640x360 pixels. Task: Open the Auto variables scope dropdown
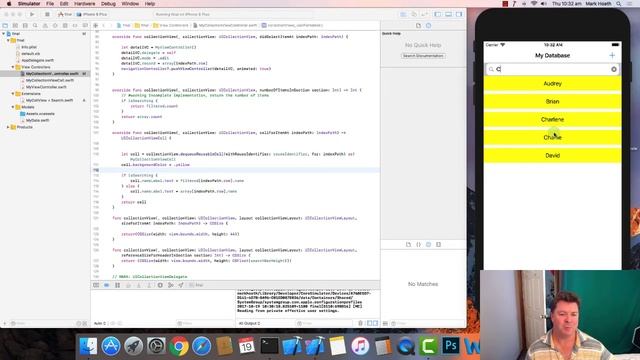(x=100, y=323)
